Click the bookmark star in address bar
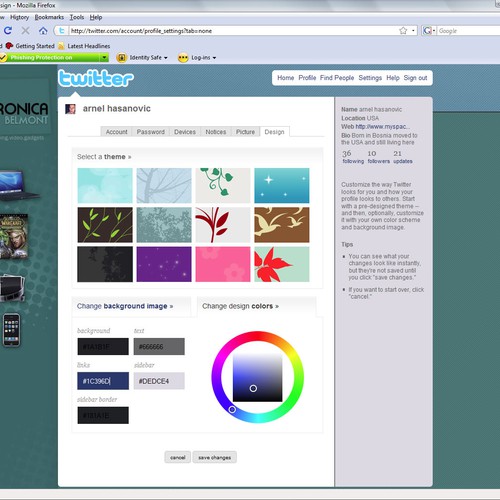The height and width of the screenshot is (500, 500). tap(403, 31)
